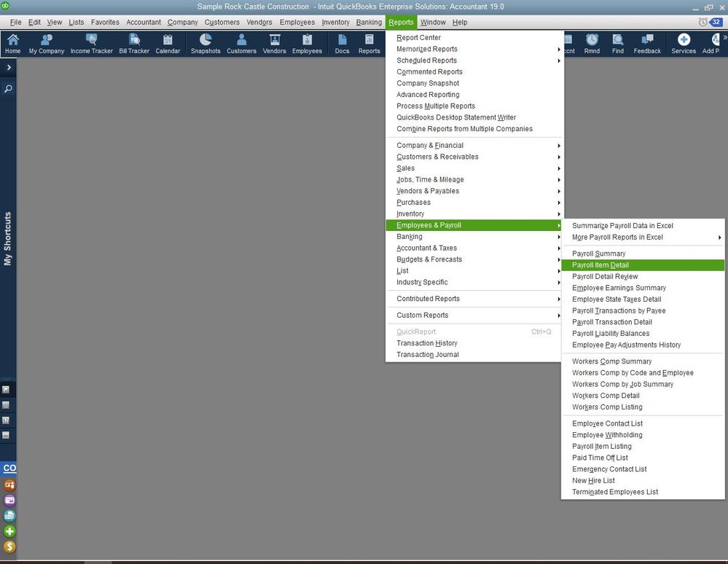Launch the Income Tracker icon
Viewport: 728px width, 564px height.
[x=92, y=44]
